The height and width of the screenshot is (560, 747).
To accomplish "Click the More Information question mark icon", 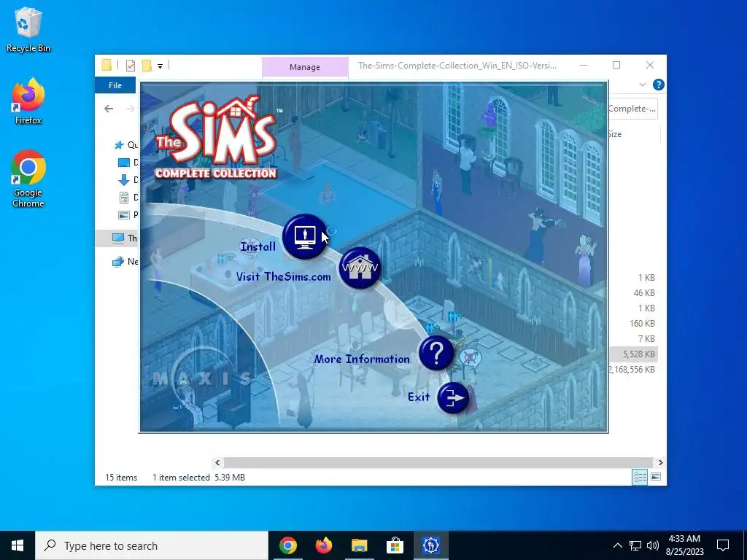I will (436, 354).
